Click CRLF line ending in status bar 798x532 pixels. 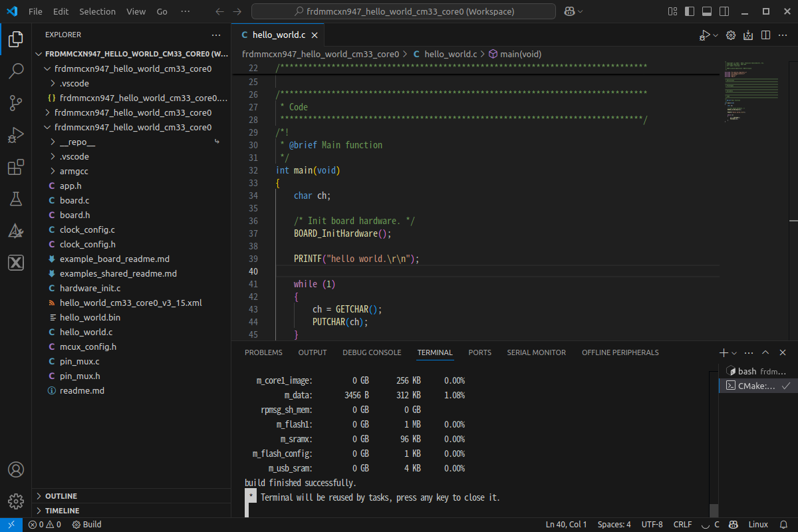coord(682,525)
